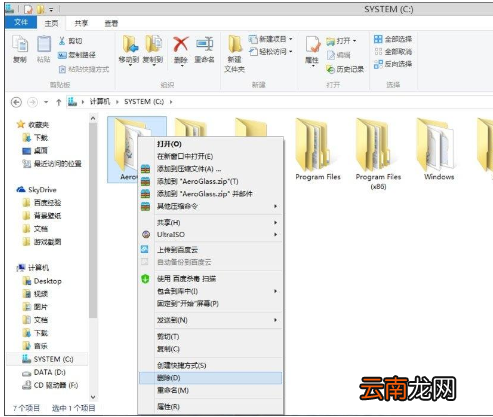Select the Program Files (x86) folder
Screen dimensions: 493x417
click(378, 154)
